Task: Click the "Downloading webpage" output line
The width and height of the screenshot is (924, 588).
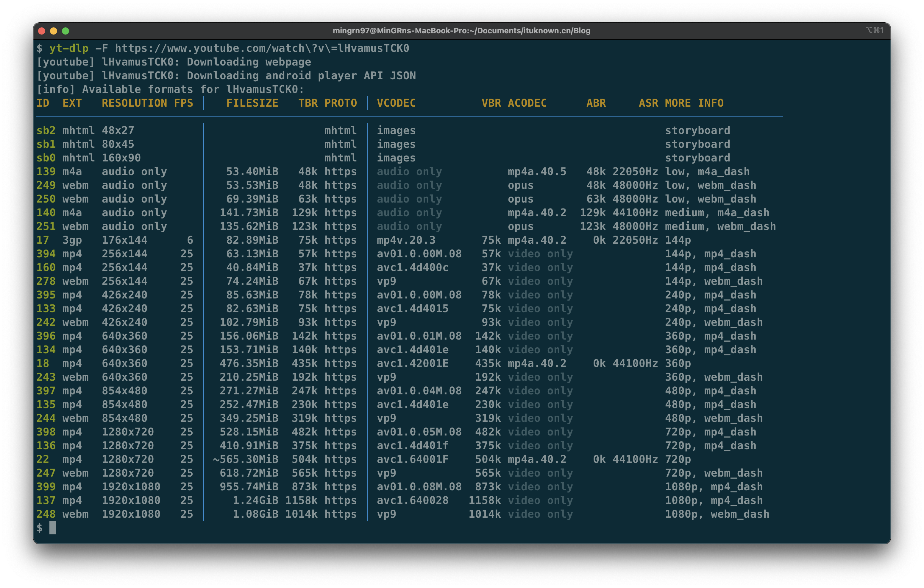Action: click(174, 62)
